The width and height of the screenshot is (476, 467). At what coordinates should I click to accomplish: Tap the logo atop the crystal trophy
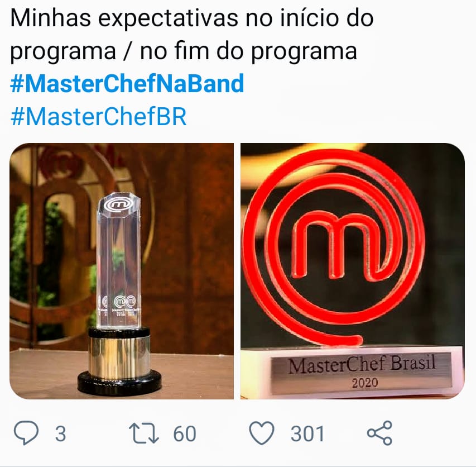point(119,204)
